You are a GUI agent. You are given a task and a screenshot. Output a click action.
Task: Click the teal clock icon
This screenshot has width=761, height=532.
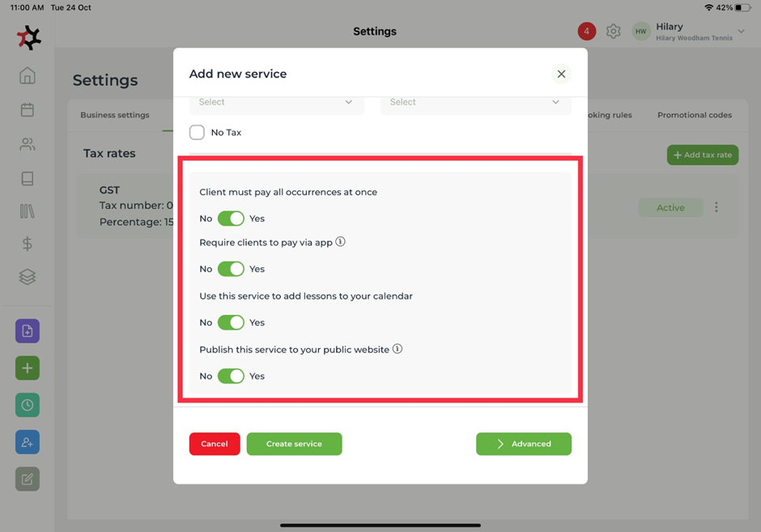(x=28, y=405)
